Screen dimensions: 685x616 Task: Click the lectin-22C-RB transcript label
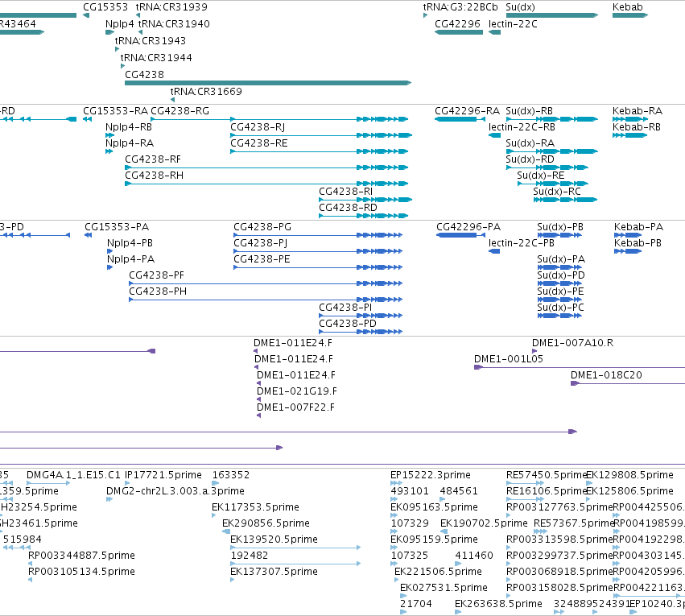tap(522, 127)
